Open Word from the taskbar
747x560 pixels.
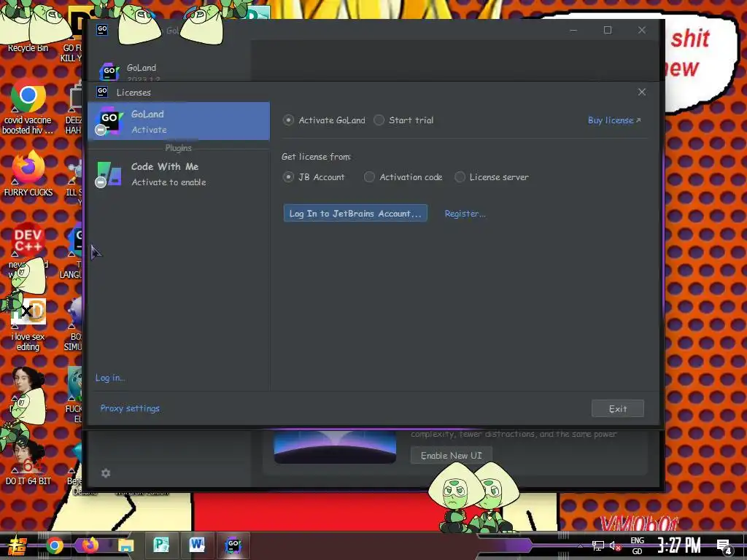tap(197, 545)
